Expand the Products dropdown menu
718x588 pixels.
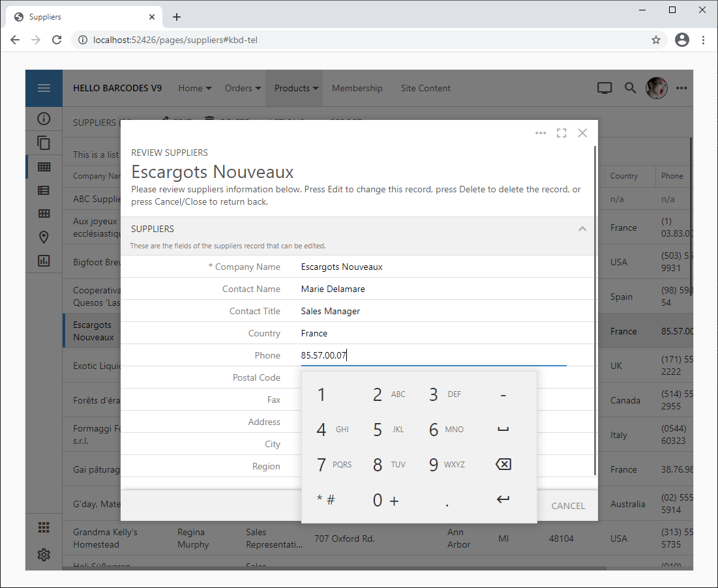click(296, 88)
